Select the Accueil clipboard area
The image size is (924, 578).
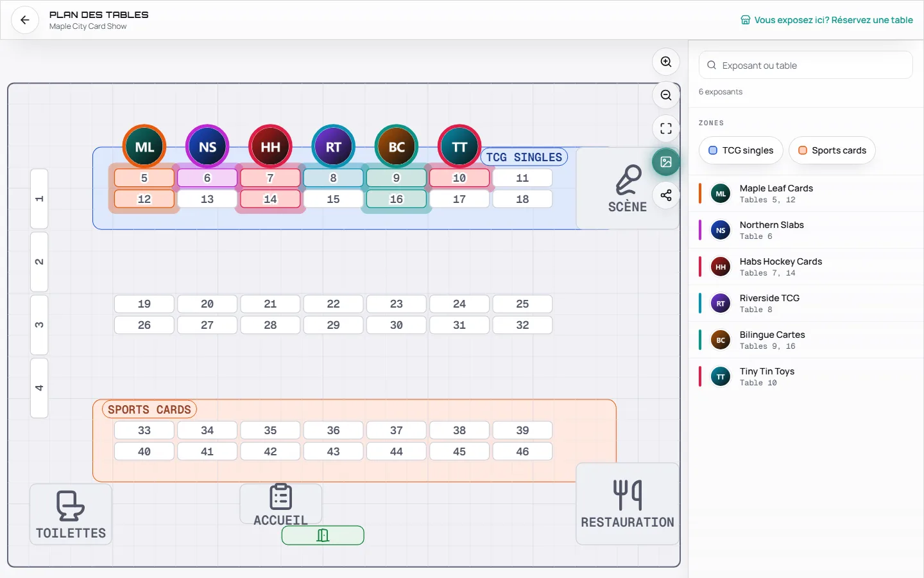pyautogui.click(x=281, y=504)
